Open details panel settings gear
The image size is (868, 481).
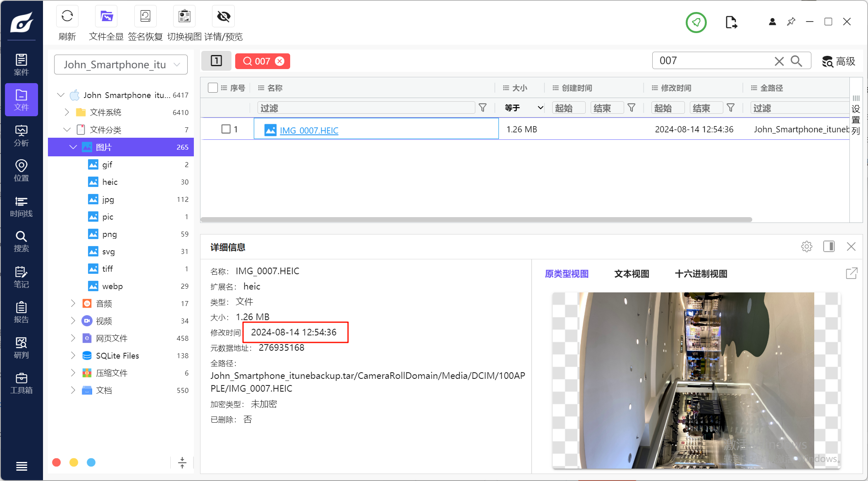click(x=806, y=247)
